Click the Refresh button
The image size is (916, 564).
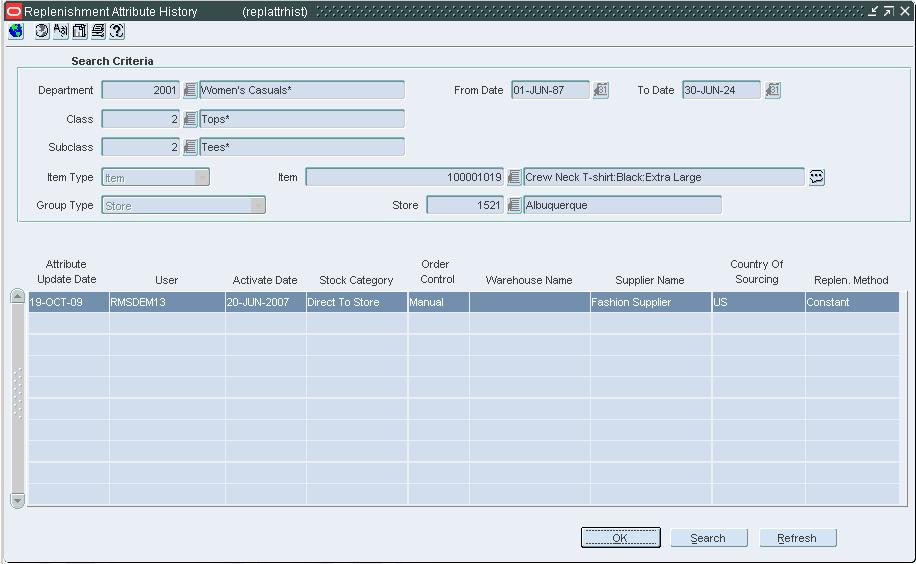click(x=797, y=538)
